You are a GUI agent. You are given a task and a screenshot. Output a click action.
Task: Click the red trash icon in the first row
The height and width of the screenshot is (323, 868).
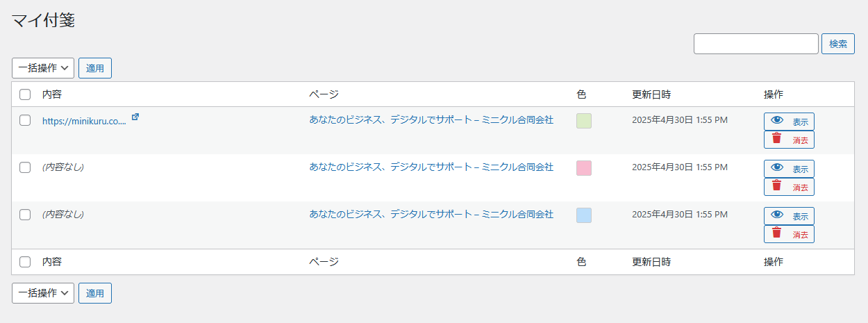click(777, 139)
